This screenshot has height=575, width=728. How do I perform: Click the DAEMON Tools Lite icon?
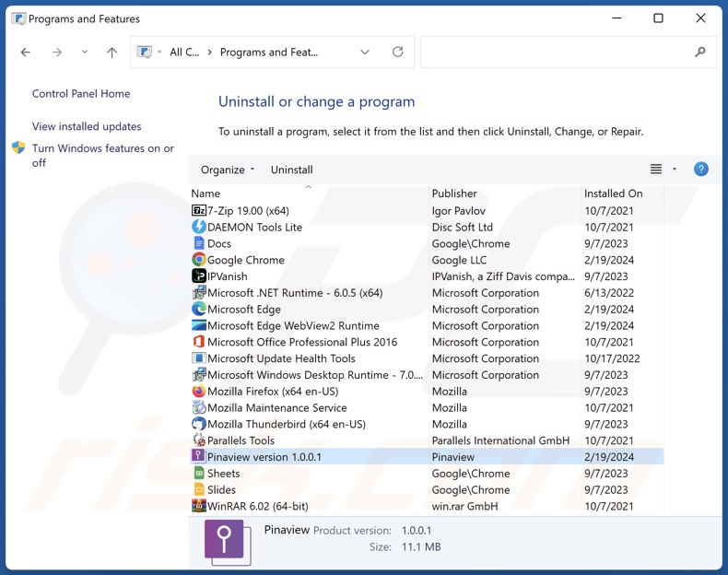click(x=199, y=227)
